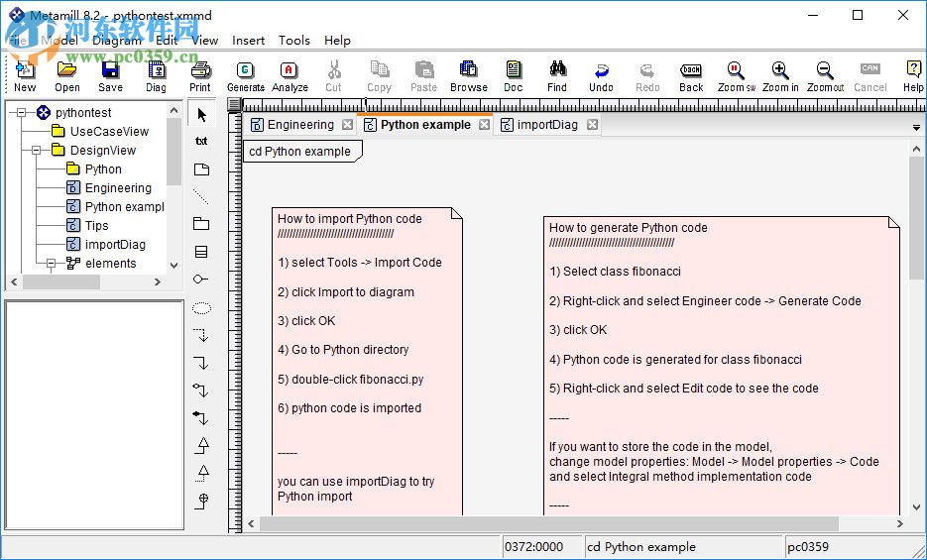Zoom out of the diagram

click(x=825, y=76)
